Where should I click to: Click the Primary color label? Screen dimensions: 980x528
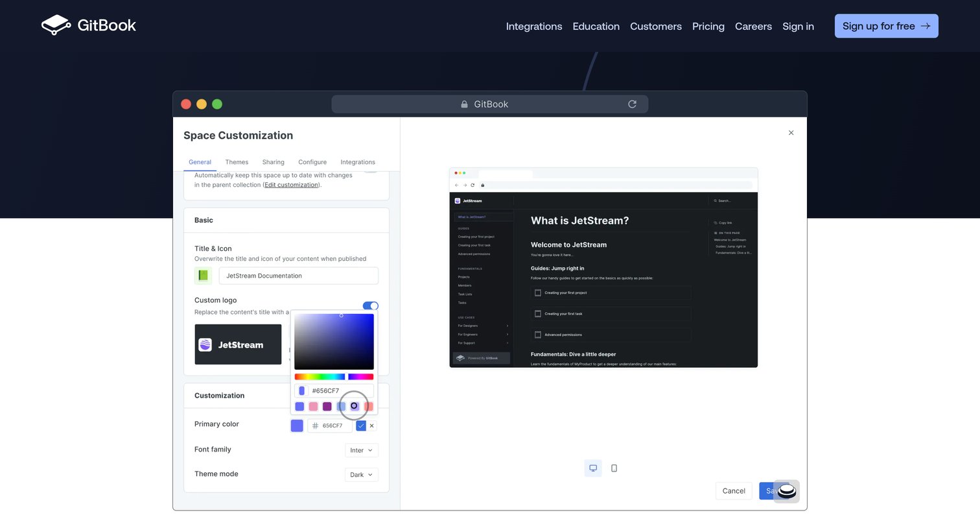coord(216,424)
